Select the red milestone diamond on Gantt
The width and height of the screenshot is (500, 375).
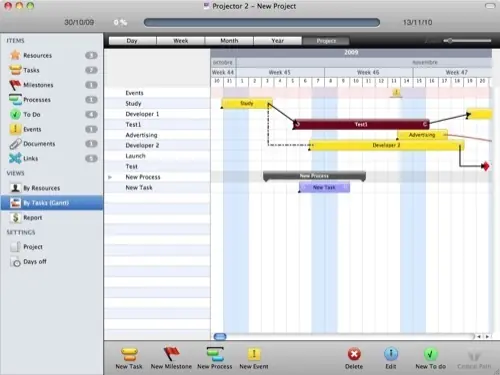(x=486, y=166)
